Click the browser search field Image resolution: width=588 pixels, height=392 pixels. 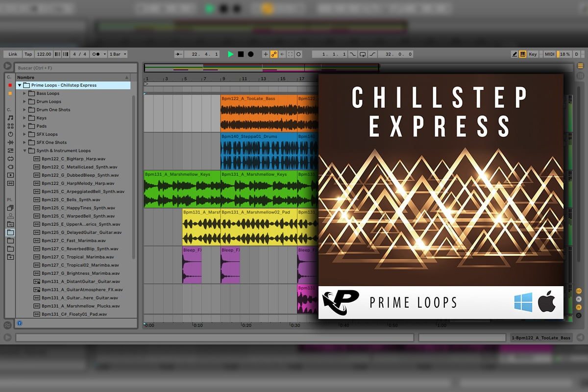tap(75, 68)
